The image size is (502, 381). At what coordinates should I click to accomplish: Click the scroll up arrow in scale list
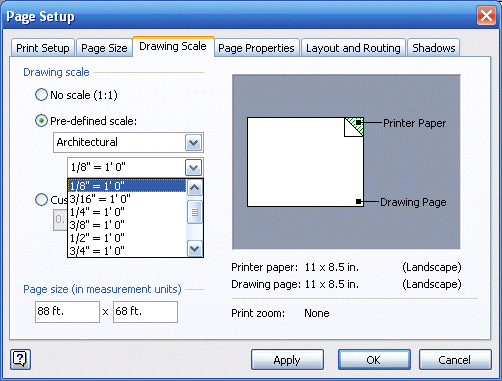(195, 188)
